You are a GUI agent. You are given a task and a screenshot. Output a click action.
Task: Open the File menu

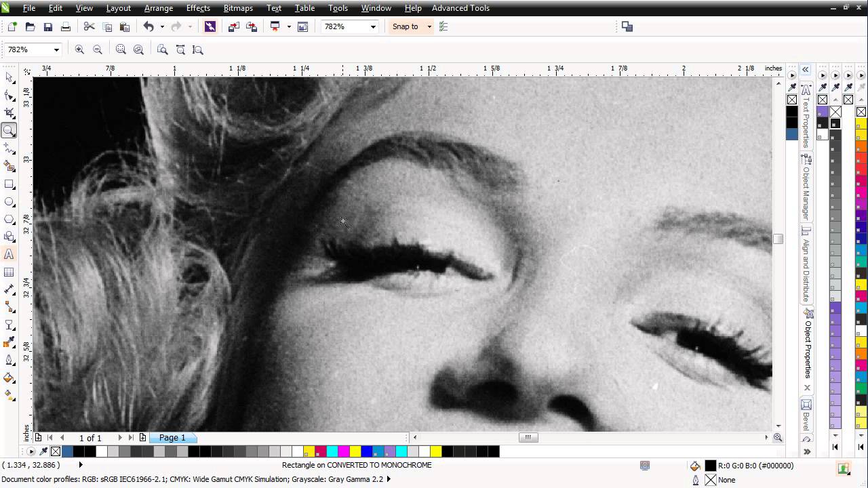[29, 8]
